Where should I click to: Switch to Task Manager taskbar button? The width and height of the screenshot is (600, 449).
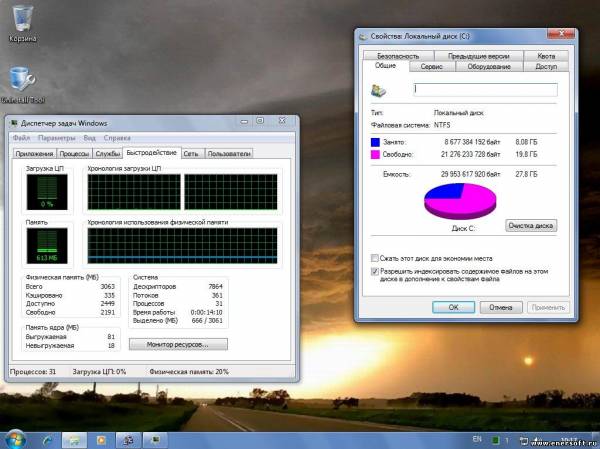[155, 441]
